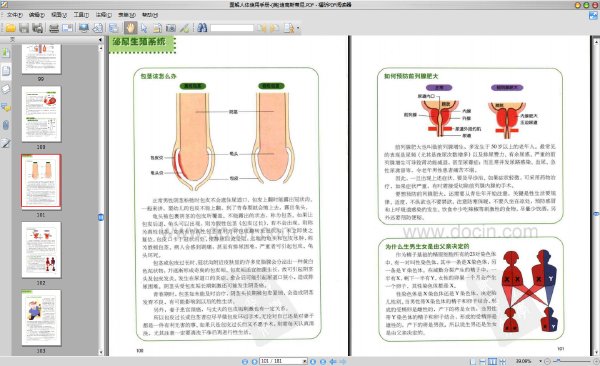Click thumbnail panel scroll-down arrow

pyautogui.click(x=101, y=352)
